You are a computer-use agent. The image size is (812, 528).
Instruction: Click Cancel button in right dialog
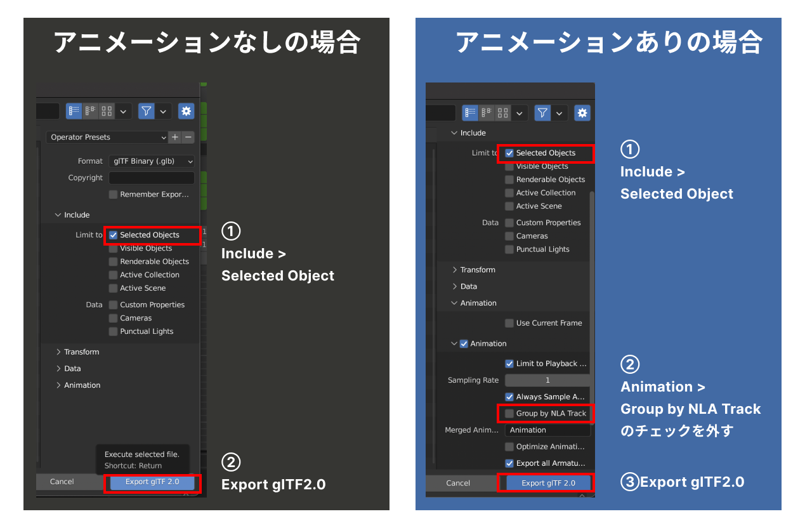pos(458,483)
